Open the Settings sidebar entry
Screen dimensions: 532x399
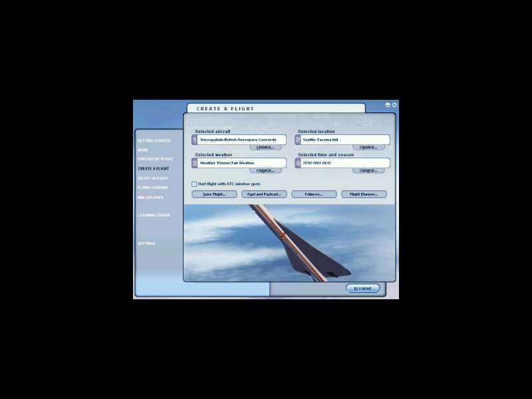(x=146, y=243)
